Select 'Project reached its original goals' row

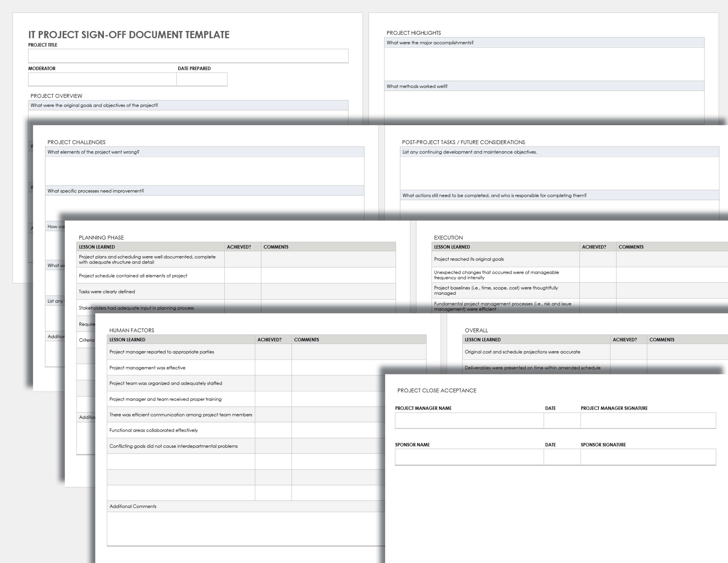click(x=580, y=259)
